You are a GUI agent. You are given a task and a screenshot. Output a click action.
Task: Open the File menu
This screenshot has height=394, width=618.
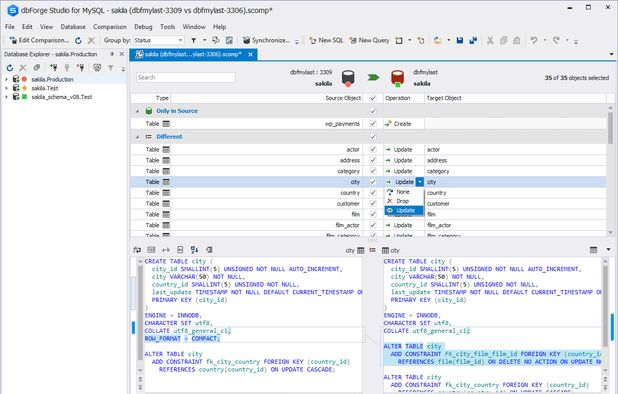click(10, 27)
